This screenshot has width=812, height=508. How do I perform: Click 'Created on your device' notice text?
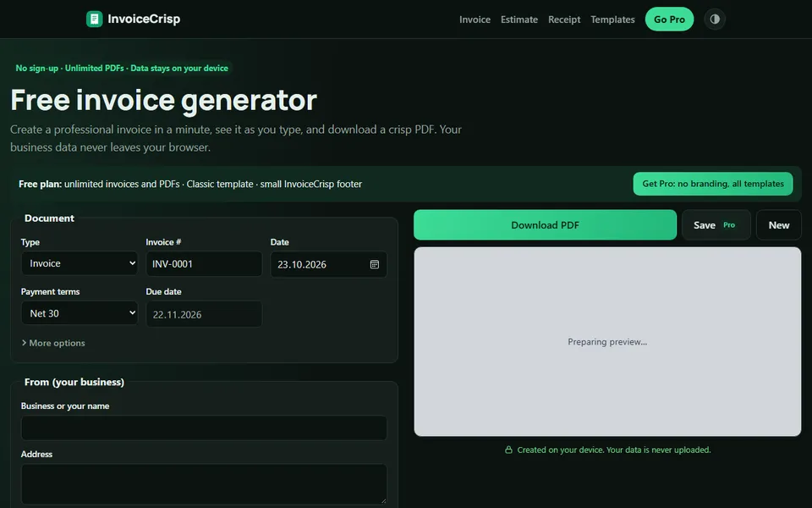tap(614, 450)
